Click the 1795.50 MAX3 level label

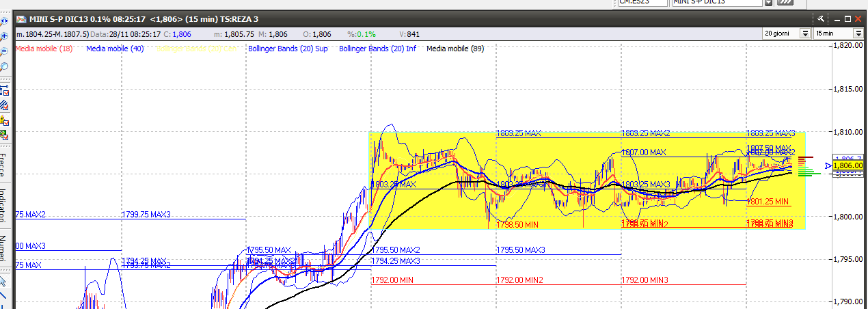pos(521,250)
